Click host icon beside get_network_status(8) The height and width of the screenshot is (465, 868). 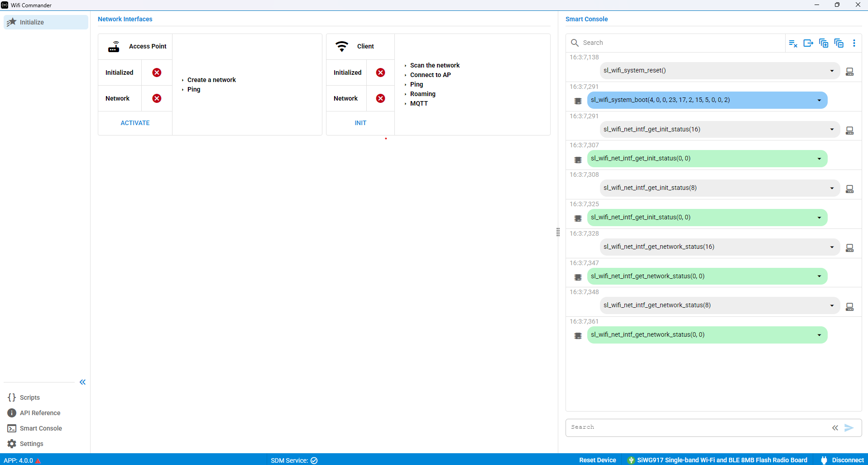click(x=850, y=307)
